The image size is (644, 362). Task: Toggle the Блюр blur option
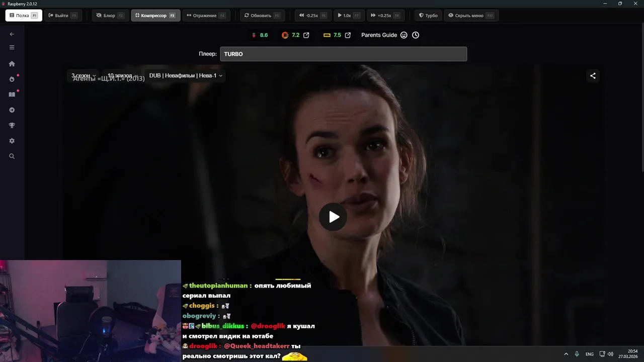click(110, 16)
